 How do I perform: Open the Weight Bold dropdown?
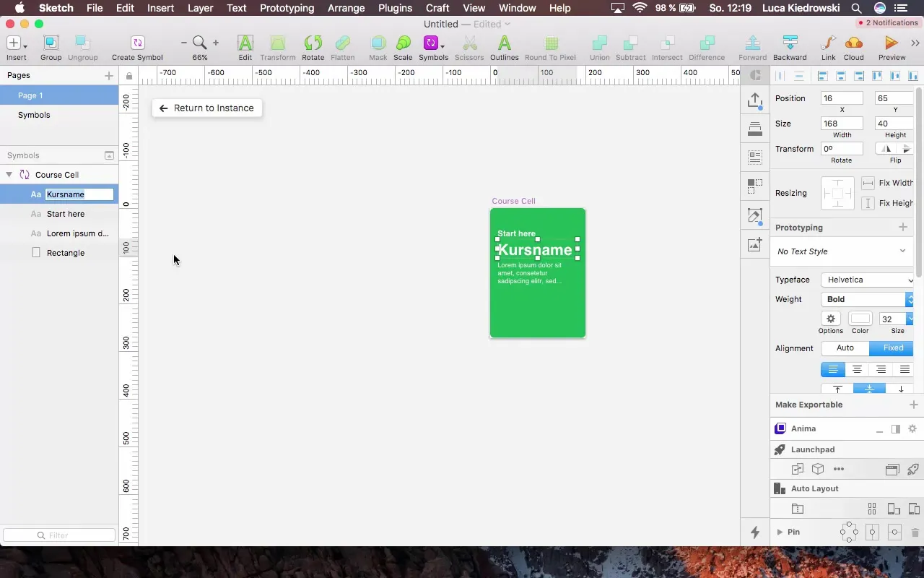click(x=868, y=299)
